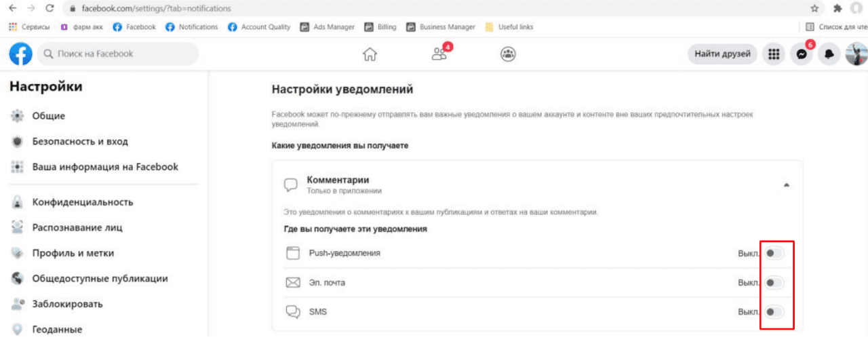This screenshot has width=868, height=346.
Task: Open the notifications bell icon
Action: click(x=829, y=54)
